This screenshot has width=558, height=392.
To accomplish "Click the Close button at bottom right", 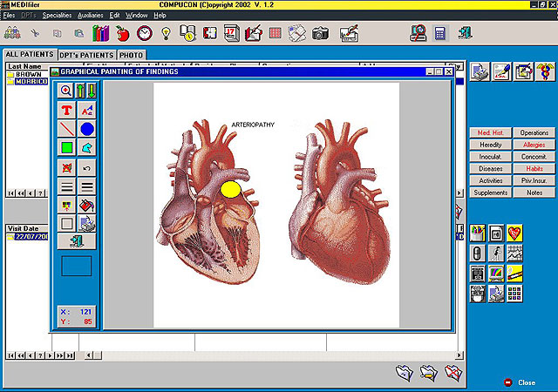I will (x=521, y=382).
